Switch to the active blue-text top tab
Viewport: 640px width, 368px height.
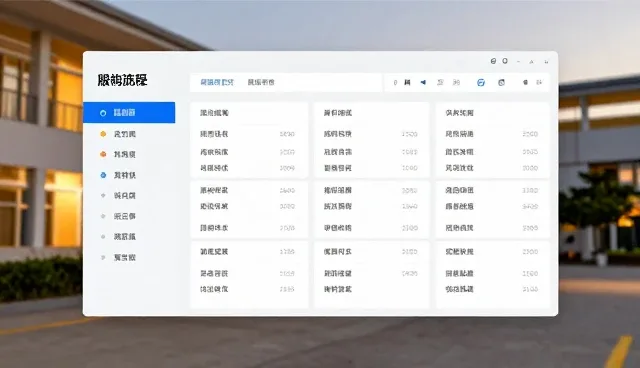[x=217, y=82]
